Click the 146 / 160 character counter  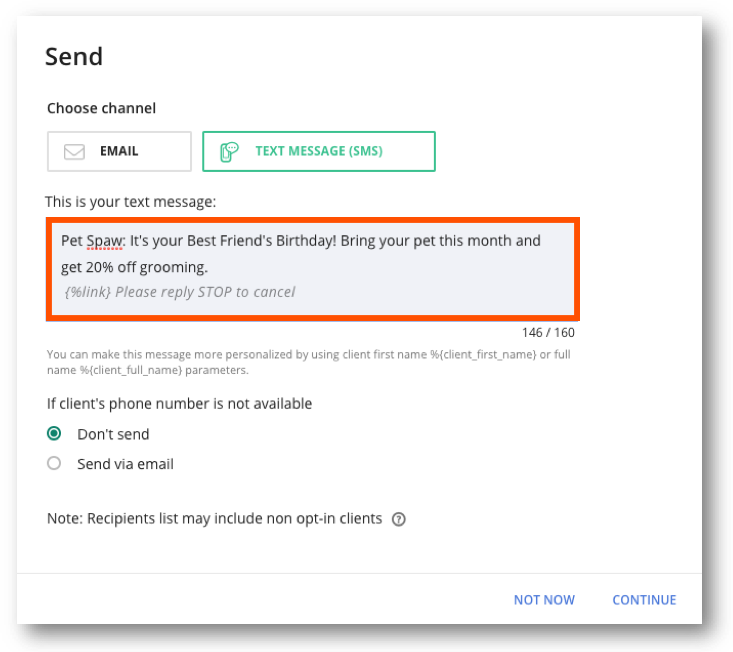[548, 332]
